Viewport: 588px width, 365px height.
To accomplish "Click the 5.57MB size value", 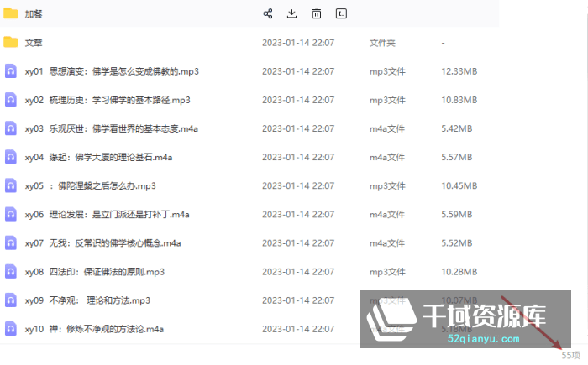I will coord(456,158).
